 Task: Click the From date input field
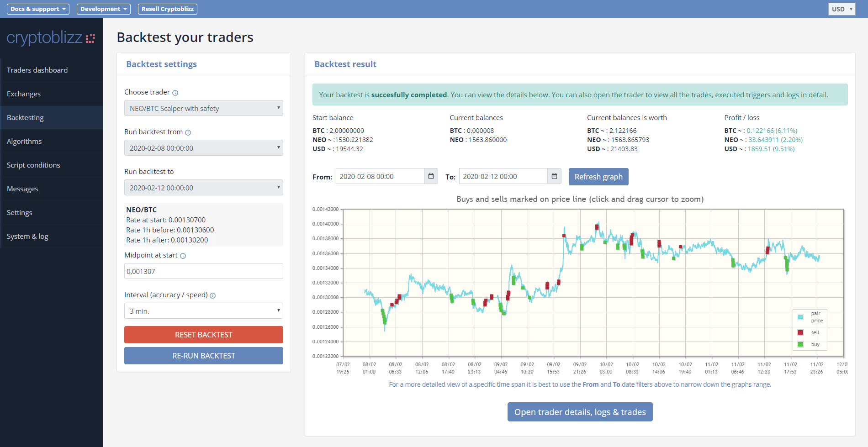[380, 176]
